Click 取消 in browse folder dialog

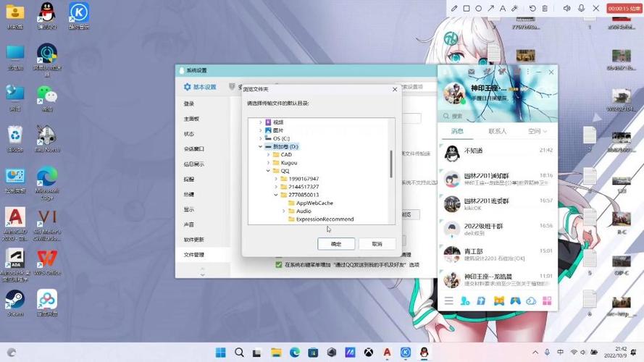(377, 244)
